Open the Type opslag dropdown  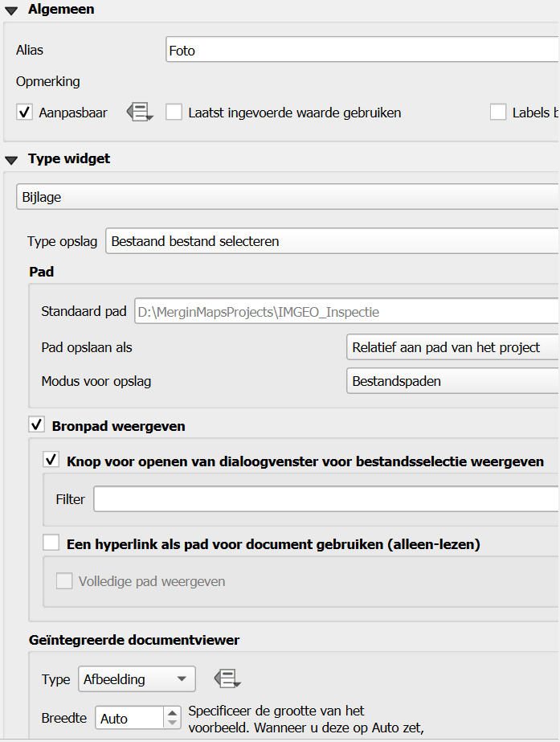(x=331, y=241)
